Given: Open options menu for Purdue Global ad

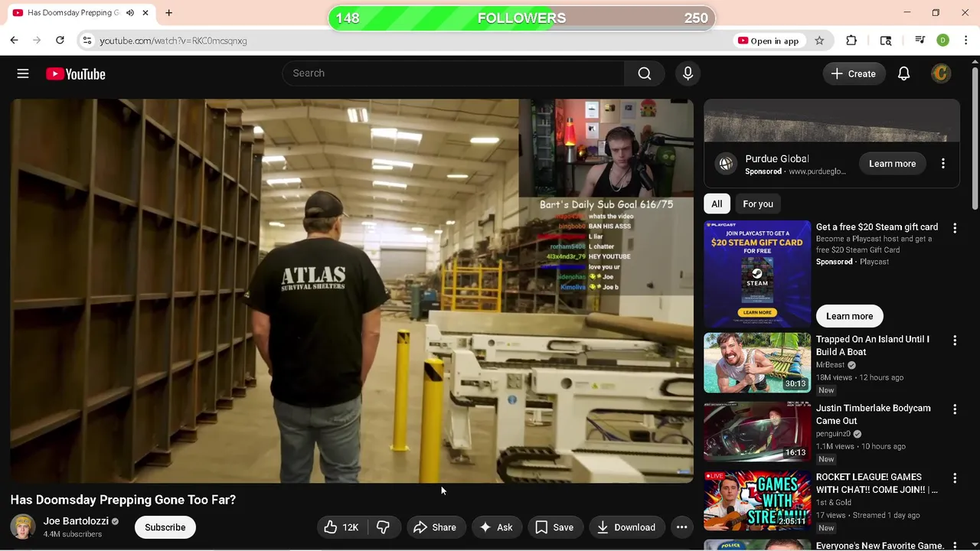Looking at the screenshot, I should coord(943,164).
